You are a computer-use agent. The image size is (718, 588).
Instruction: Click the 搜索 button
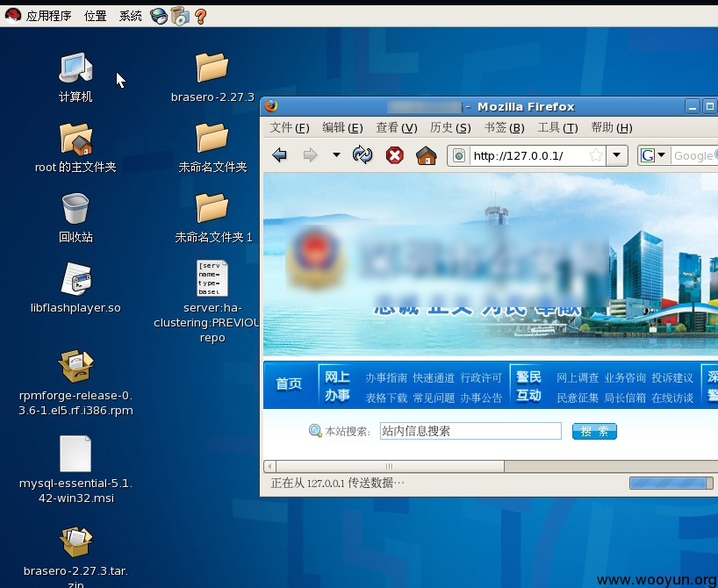[594, 431]
